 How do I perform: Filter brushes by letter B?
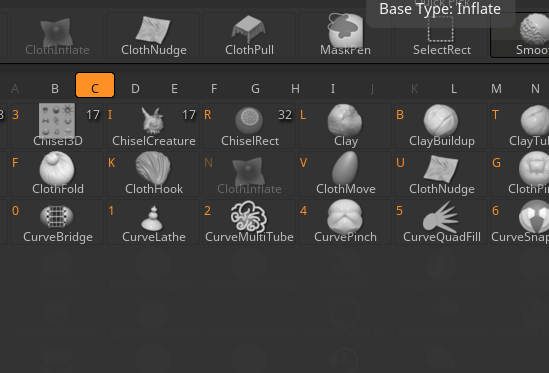pos(55,89)
